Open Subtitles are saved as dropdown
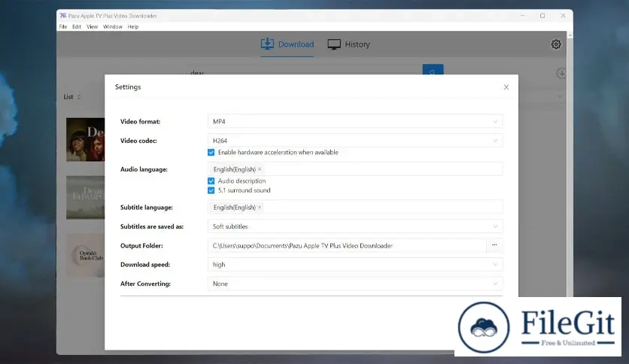This screenshot has height=364, width=629. pyautogui.click(x=355, y=226)
